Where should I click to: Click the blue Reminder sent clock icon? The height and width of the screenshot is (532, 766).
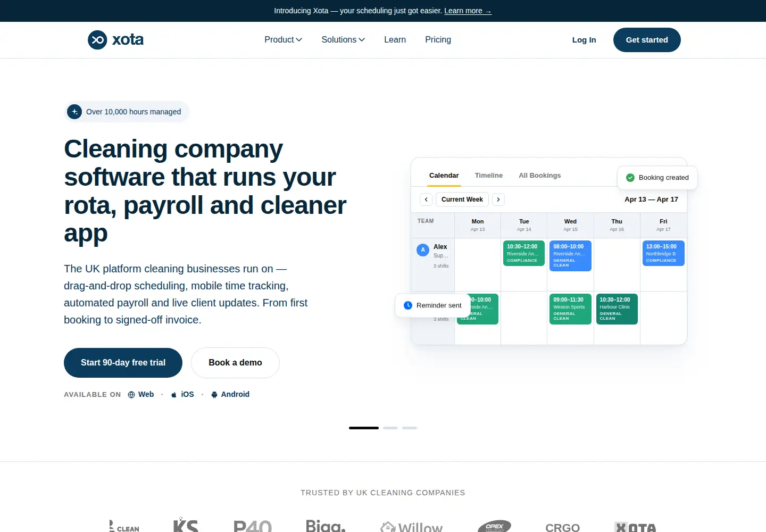pos(408,305)
